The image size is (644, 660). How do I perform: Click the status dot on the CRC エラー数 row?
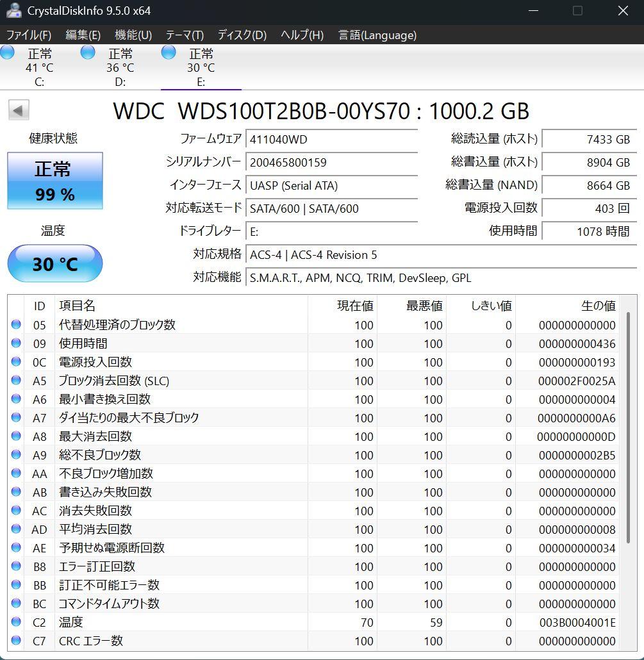16,641
